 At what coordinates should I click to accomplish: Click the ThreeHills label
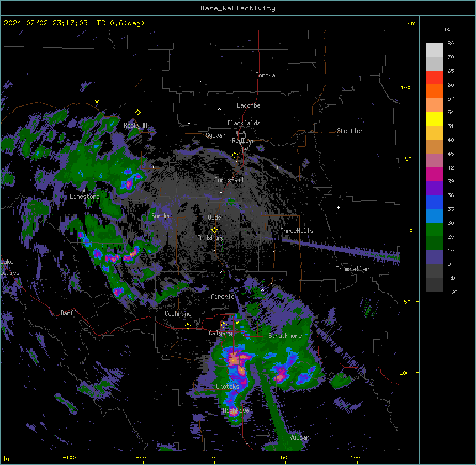(x=297, y=231)
